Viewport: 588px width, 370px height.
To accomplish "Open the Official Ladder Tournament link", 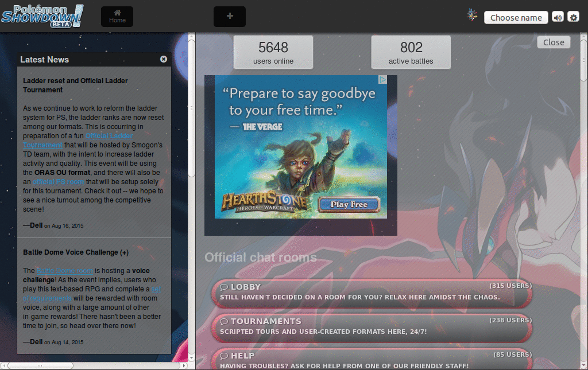I will point(78,141).
